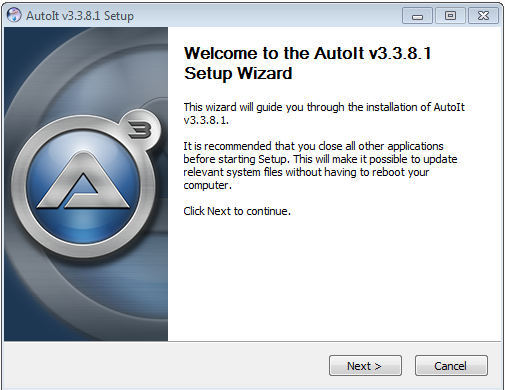The image size is (505, 390).
Task: Minimize the AutoIt Setup window
Action: click(x=417, y=16)
